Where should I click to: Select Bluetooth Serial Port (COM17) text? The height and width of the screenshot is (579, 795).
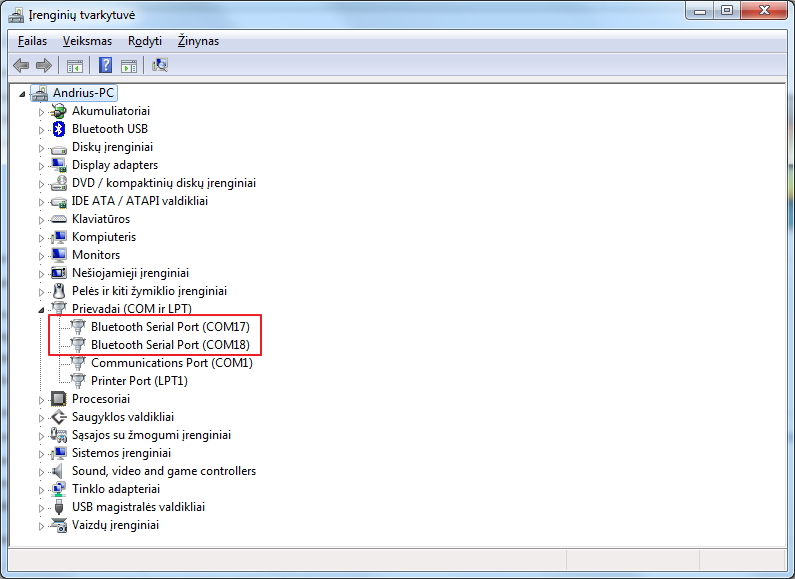coord(170,327)
